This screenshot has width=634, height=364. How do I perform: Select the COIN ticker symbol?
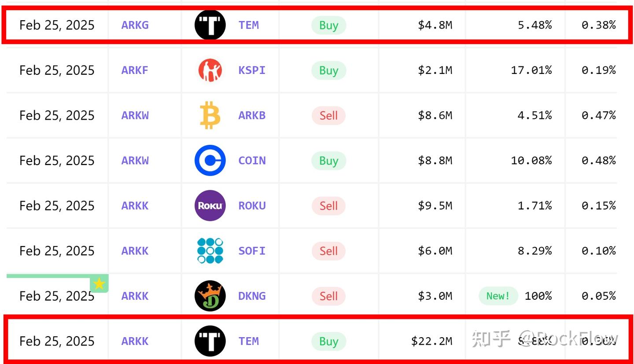[252, 161]
